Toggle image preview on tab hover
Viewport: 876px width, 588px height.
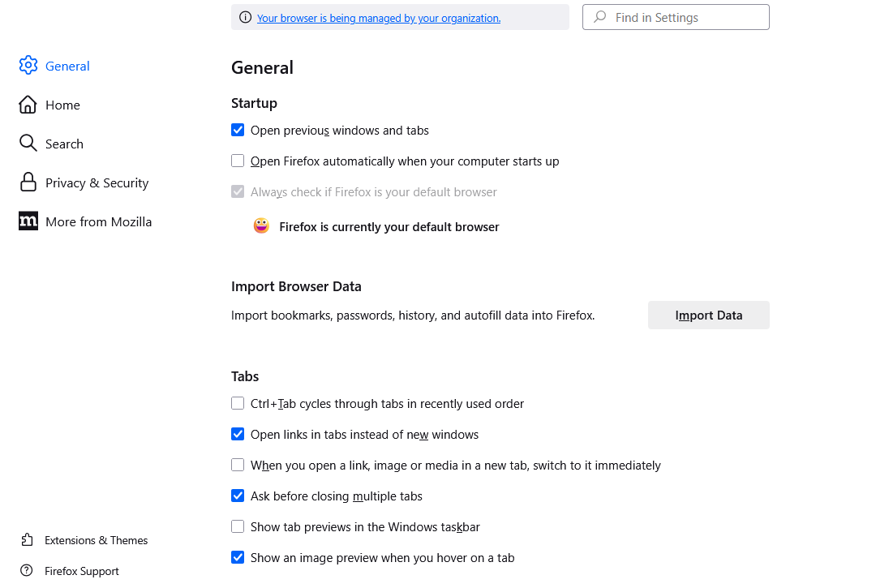click(x=238, y=557)
